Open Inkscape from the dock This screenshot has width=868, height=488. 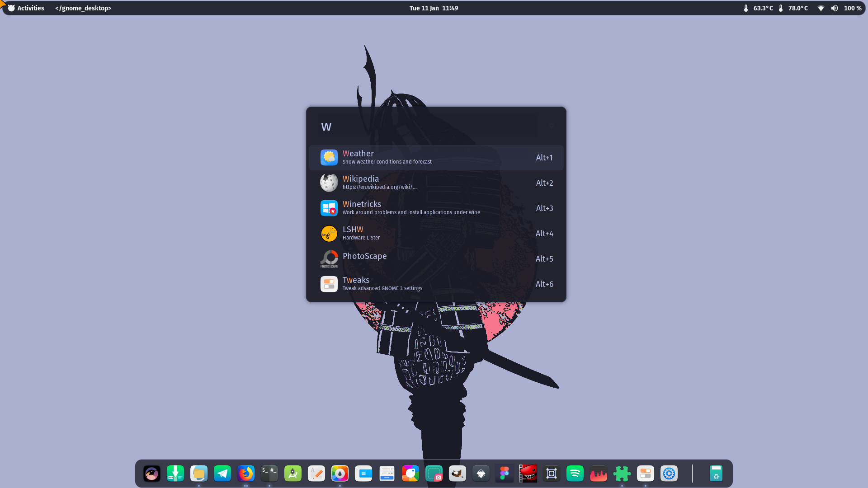click(481, 474)
